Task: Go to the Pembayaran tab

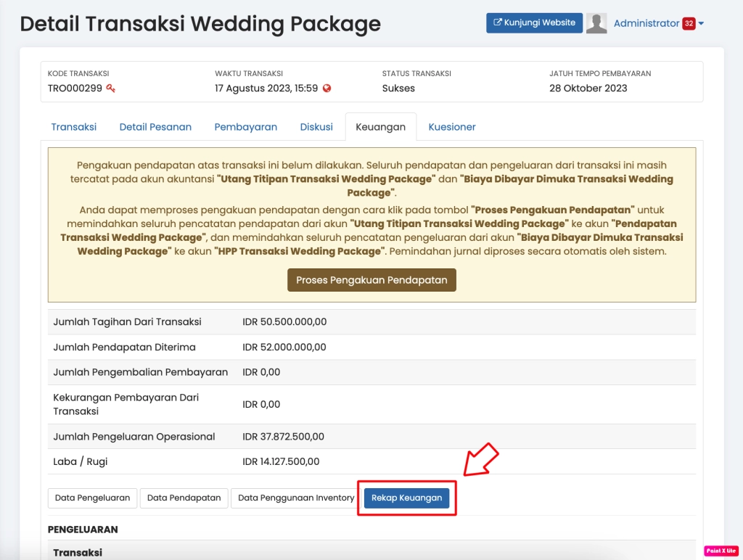Action: coord(245,127)
